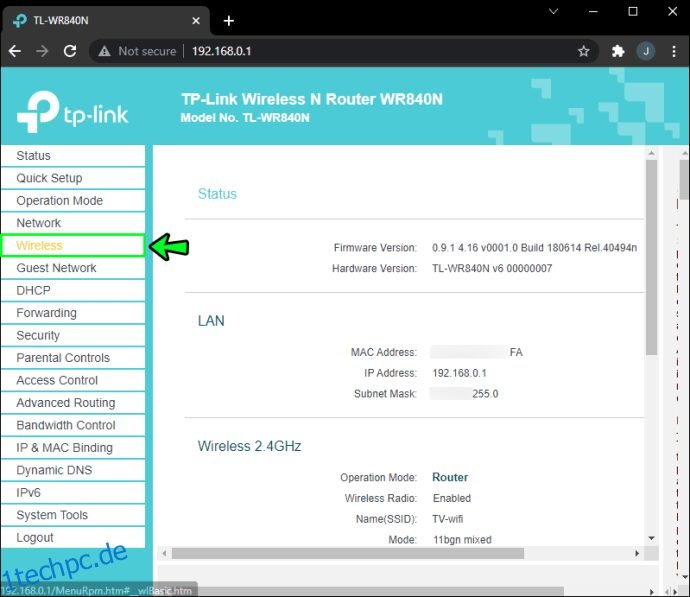Open Quick Setup in the sidebar
The width and height of the screenshot is (690, 597).
(73, 178)
